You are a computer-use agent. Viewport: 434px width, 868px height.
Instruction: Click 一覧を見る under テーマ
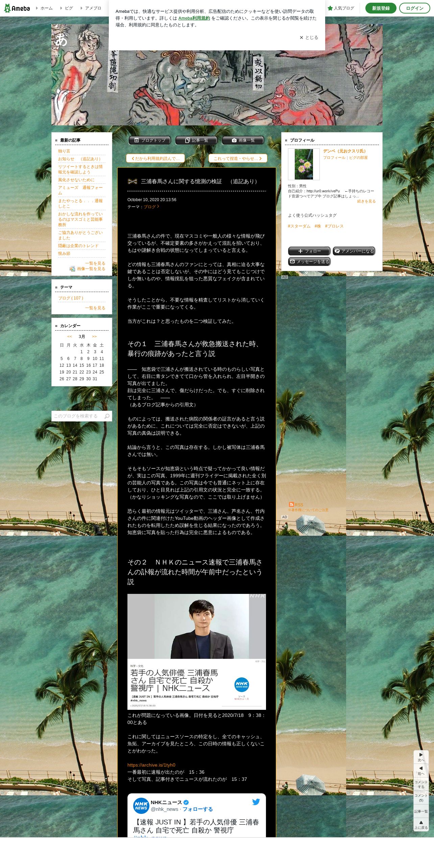click(95, 308)
